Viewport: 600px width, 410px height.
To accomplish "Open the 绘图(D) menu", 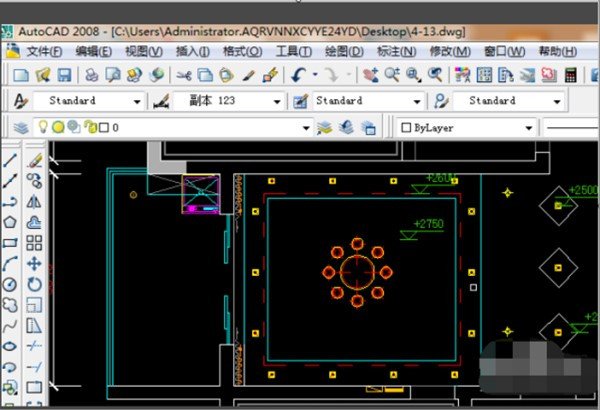I will point(343,51).
